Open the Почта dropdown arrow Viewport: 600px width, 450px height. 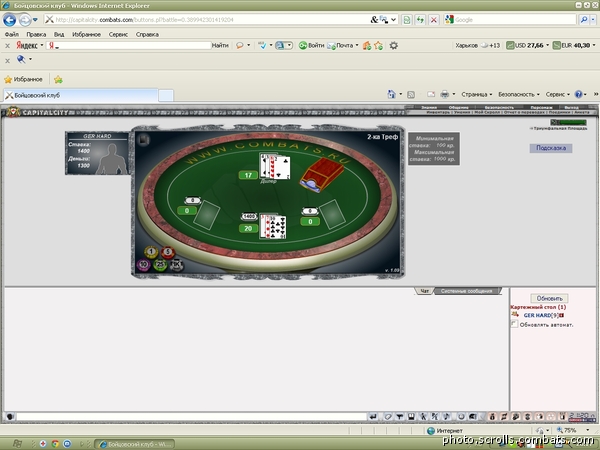coord(357,46)
